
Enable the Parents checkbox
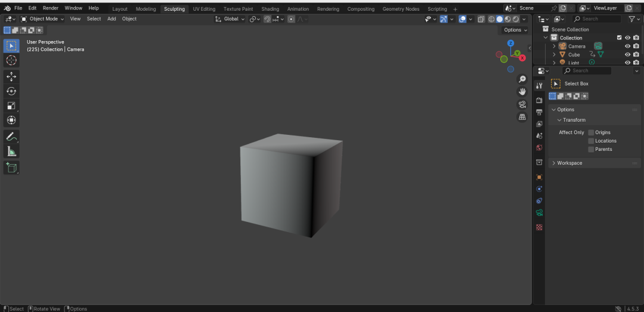point(591,149)
